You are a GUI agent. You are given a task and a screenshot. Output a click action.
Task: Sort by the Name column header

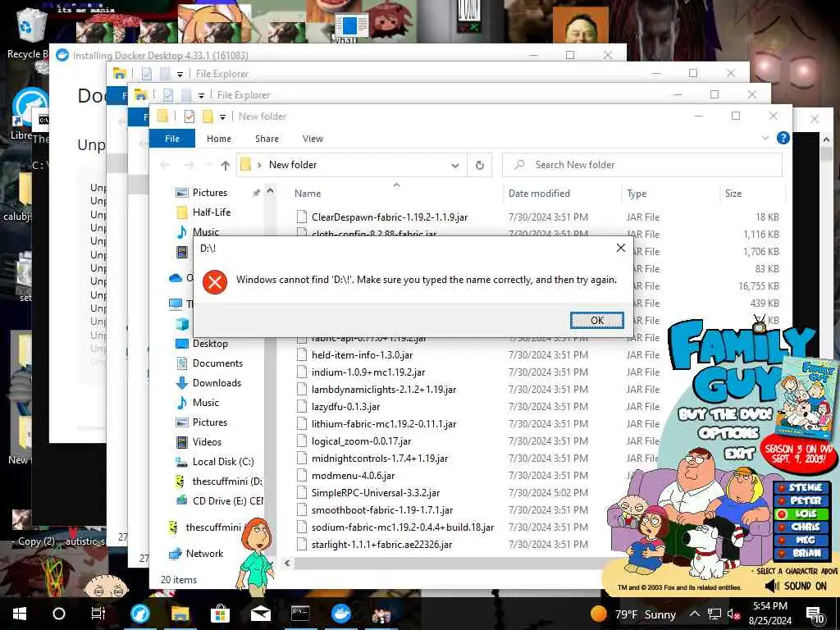pos(308,194)
